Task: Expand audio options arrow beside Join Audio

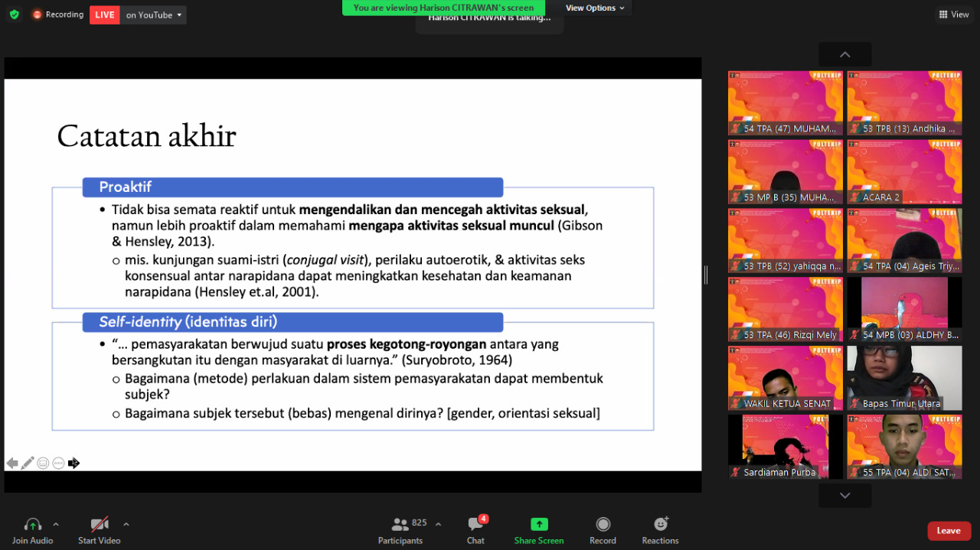Action: (x=56, y=524)
